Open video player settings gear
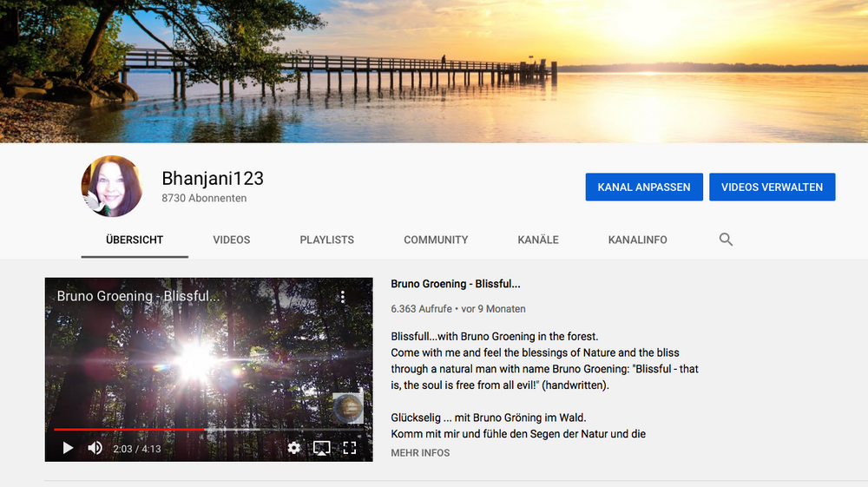The width and height of the screenshot is (868, 487). pos(294,448)
